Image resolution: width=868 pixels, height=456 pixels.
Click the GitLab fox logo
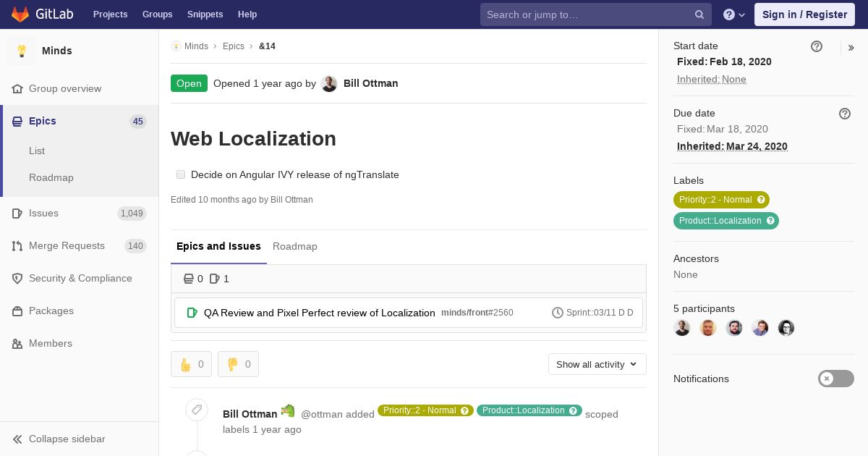(20, 14)
